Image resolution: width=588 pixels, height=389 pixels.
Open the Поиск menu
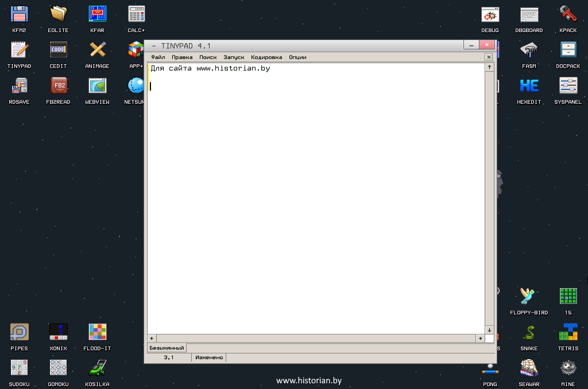[x=208, y=57]
